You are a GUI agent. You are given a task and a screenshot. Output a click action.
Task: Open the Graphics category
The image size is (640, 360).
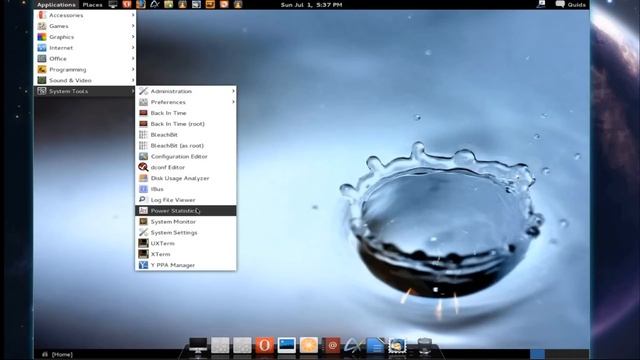click(x=85, y=37)
